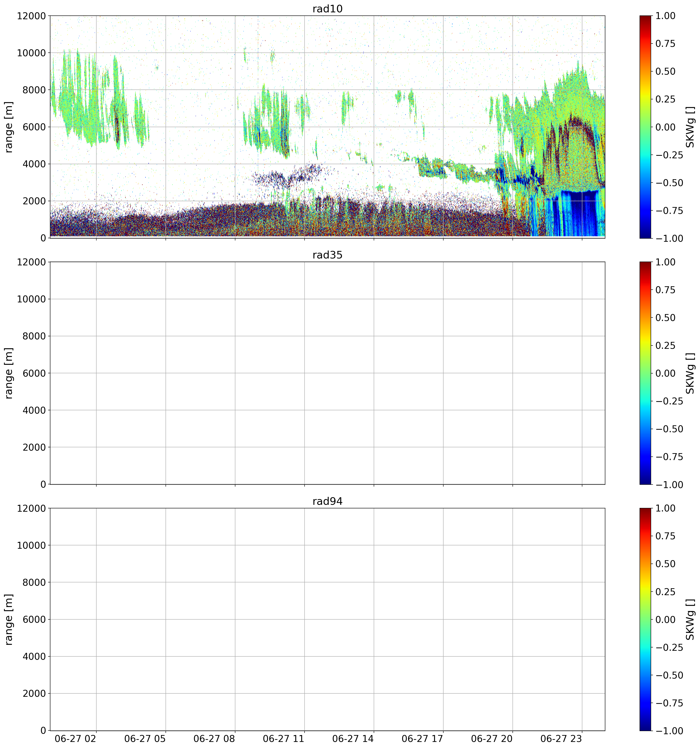The height and width of the screenshot is (748, 700).
Task: Click the 10000 y-tick label on rad94
Action: pos(31,545)
